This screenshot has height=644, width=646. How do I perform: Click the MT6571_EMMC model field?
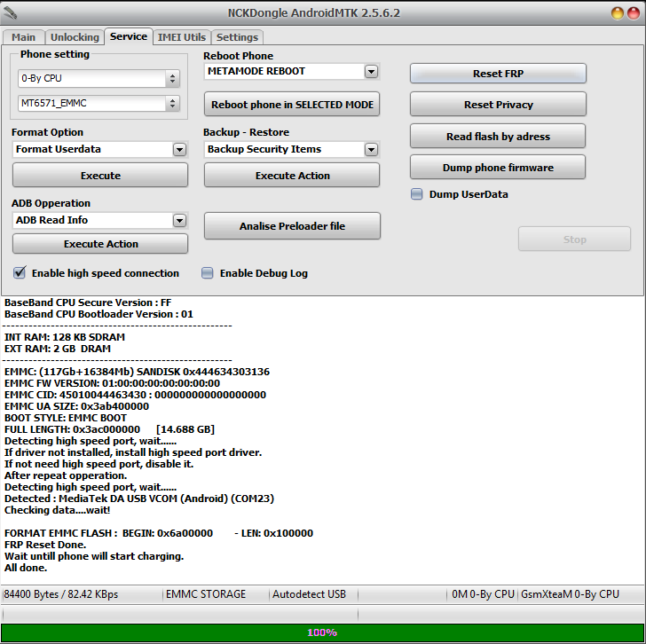[92, 103]
